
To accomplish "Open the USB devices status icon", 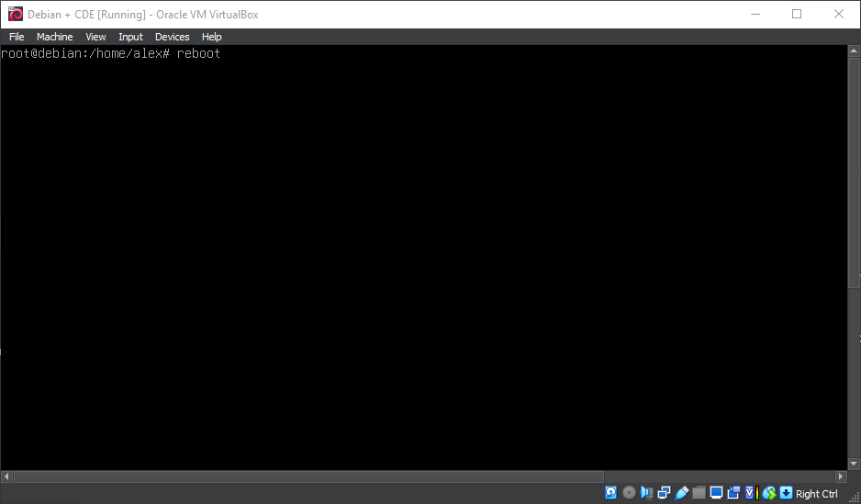I will click(x=681, y=493).
